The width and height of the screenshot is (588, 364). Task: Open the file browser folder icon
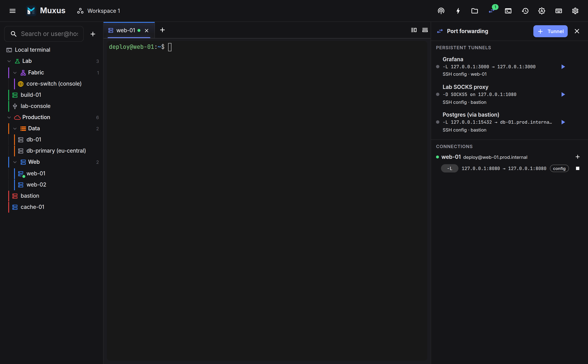pos(475,11)
